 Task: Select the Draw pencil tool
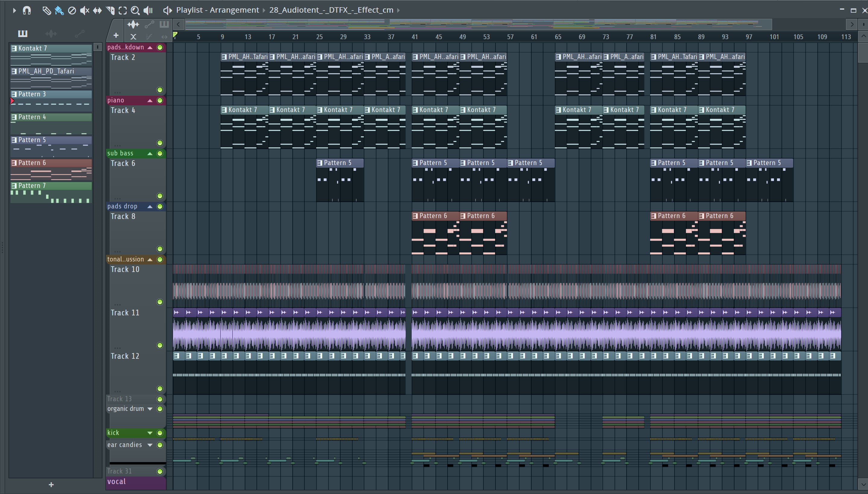46,11
